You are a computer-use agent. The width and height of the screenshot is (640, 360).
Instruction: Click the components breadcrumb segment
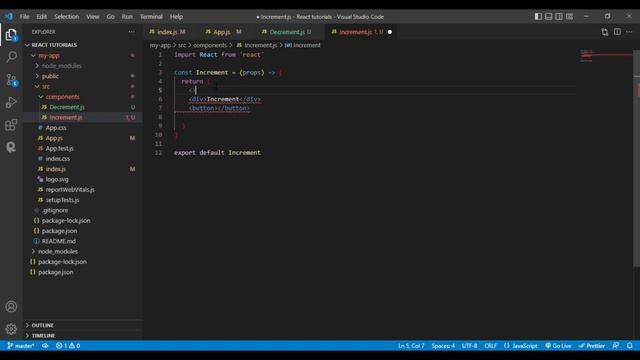click(210, 45)
